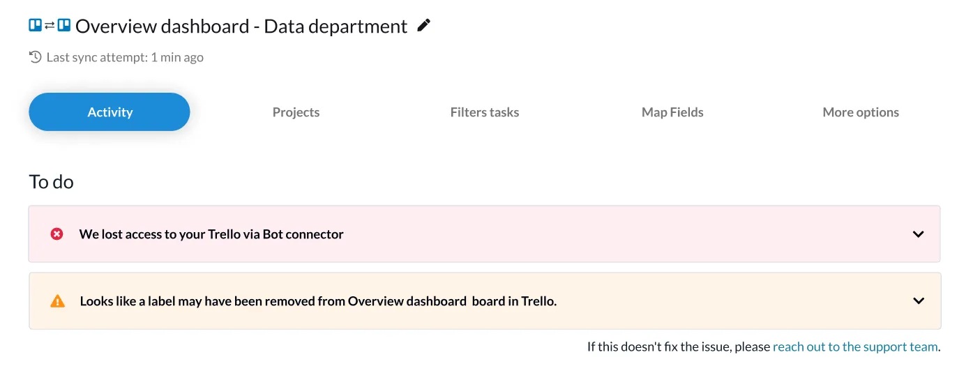Click the 'label may have been removed' message
980x389 pixels.
point(318,301)
